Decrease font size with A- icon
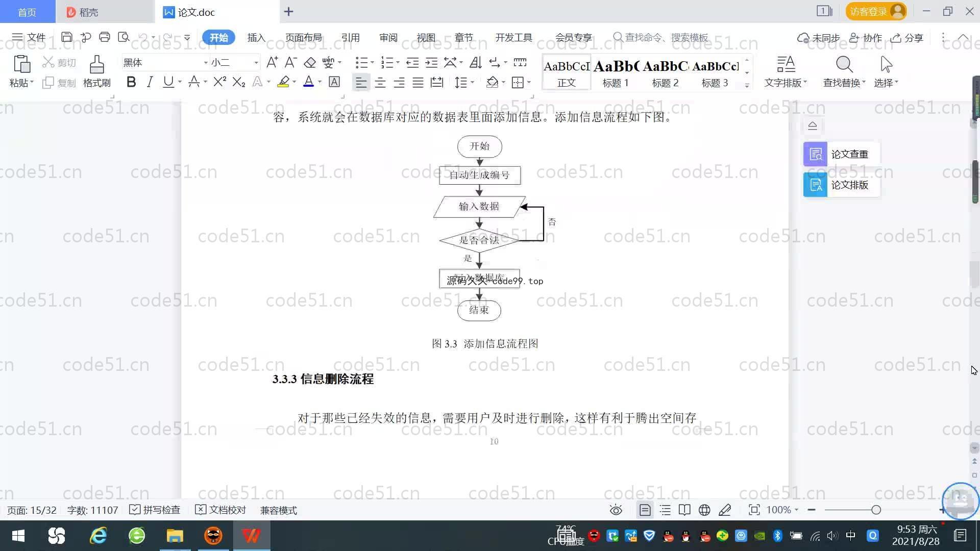The image size is (980, 551). 291,62
